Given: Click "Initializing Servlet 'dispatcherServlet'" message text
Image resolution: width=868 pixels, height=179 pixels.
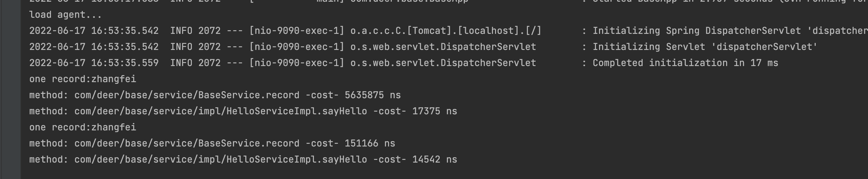Looking at the screenshot, I should [705, 47].
